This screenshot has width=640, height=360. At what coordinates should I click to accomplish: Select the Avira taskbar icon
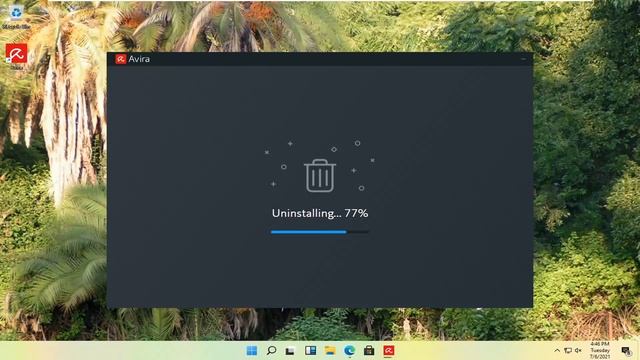point(389,350)
